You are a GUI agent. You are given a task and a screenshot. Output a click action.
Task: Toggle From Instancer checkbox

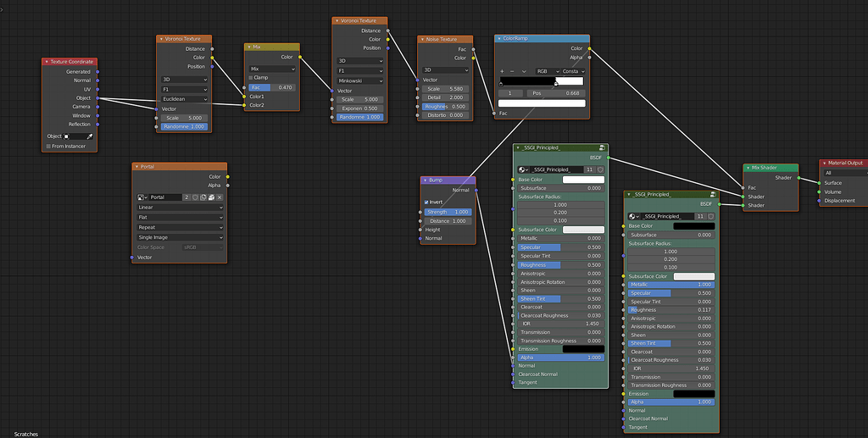point(48,147)
